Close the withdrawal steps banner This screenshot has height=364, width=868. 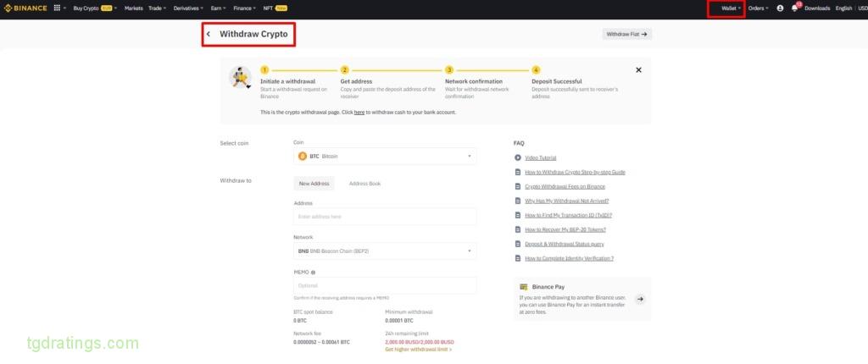(638, 70)
